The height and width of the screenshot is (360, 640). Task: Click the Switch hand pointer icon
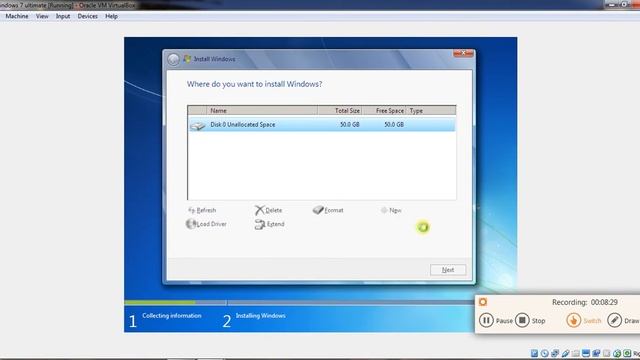tap(573, 320)
